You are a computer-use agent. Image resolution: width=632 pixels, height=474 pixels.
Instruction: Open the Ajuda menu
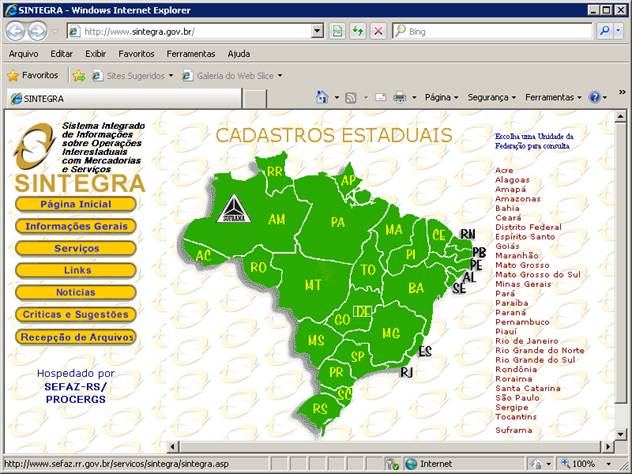(x=239, y=54)
